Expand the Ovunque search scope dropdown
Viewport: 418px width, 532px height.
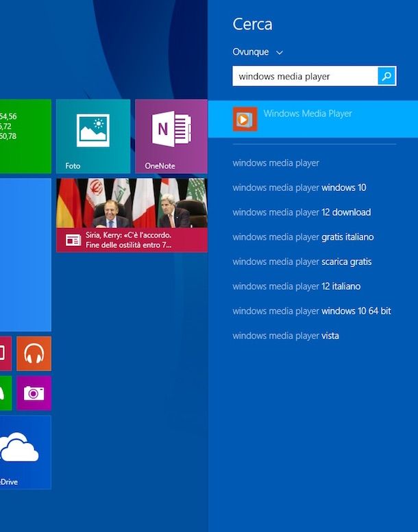pos(258,52)
